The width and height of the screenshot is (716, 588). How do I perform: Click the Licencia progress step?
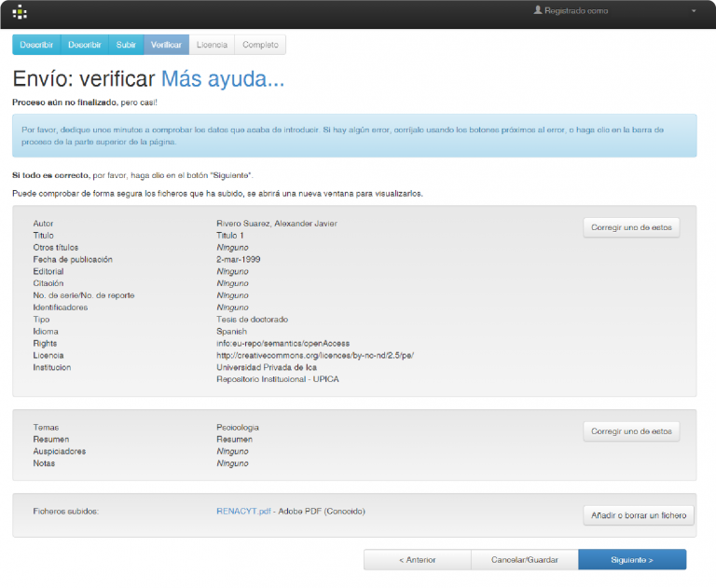tap(212, 45)
